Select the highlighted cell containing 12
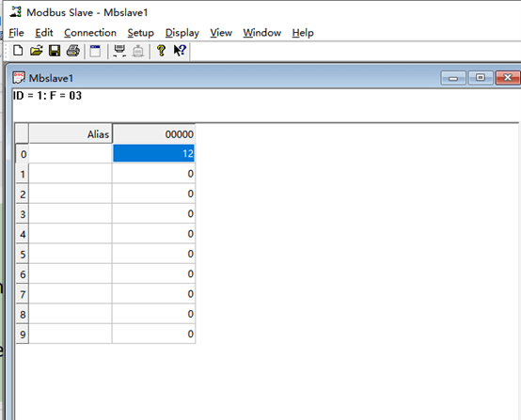Screen dimensions: 521x420 [153, 153]
